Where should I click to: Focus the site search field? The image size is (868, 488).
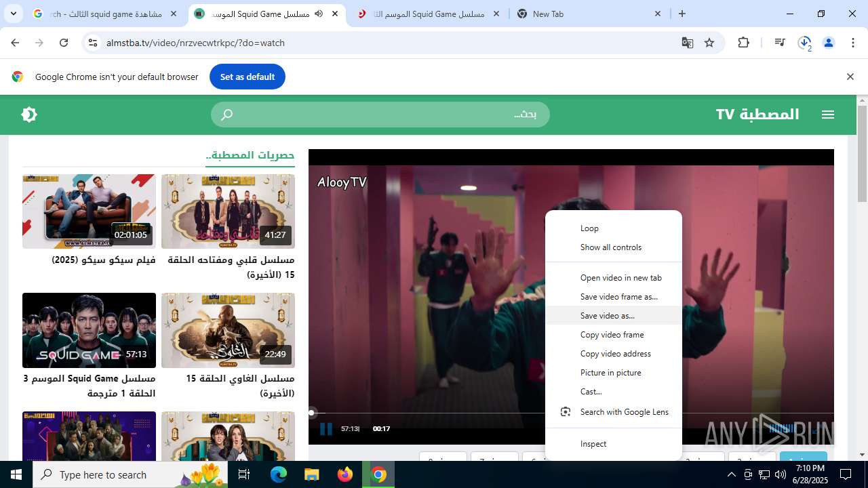point(380,115)
